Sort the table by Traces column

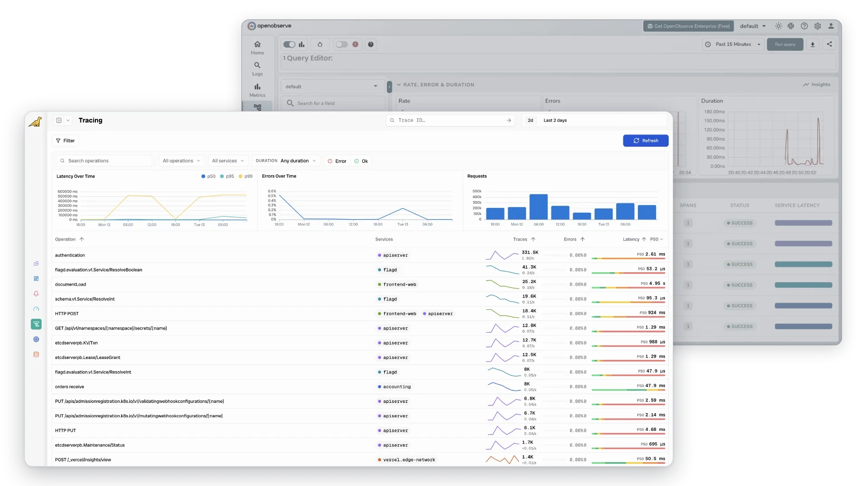coord(524,239)
